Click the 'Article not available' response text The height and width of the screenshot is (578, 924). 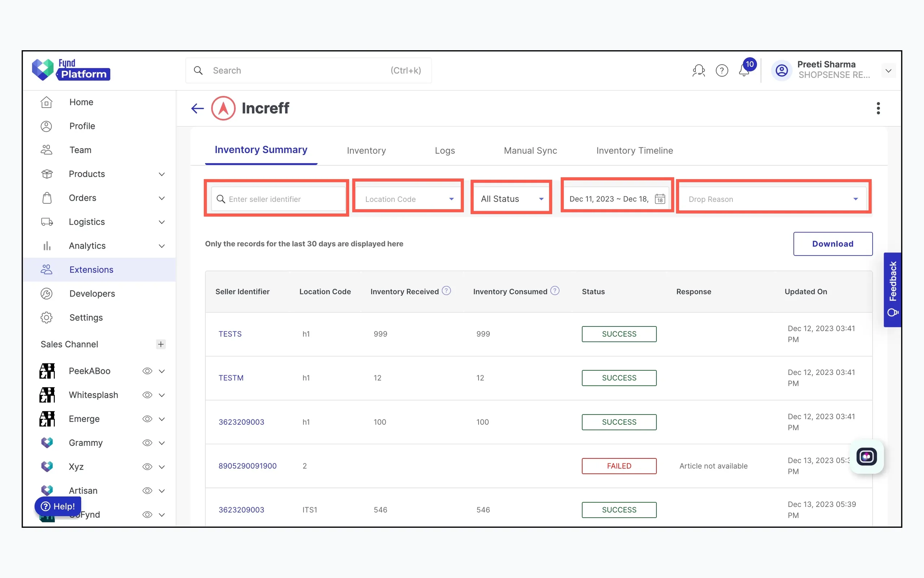click(x=713, y=466)
